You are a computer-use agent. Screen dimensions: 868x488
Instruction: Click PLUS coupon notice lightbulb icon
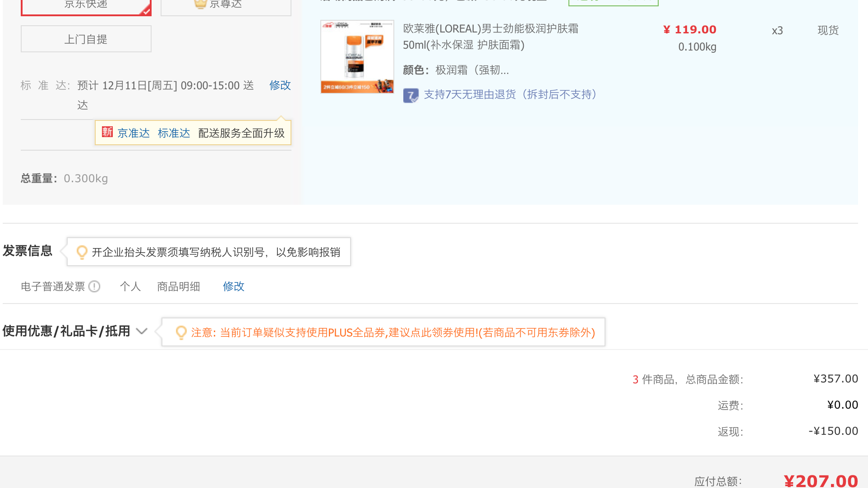[181, 333]
